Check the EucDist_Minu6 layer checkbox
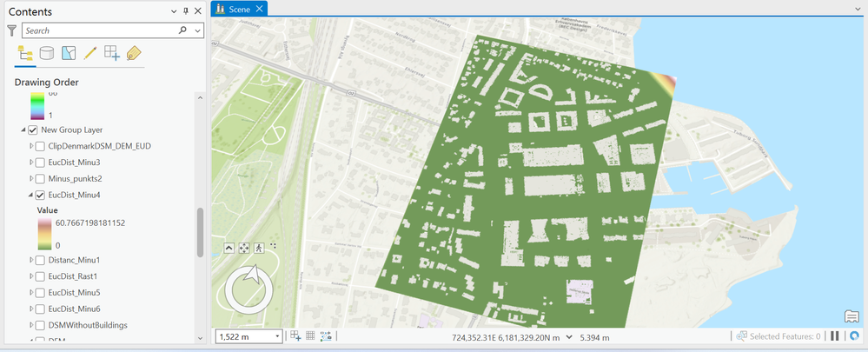 coord(40,309)
